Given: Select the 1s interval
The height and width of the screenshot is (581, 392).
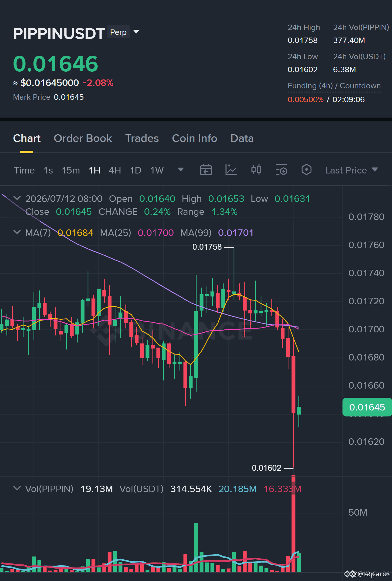Looking at the screenshot, I should point(48,170).
